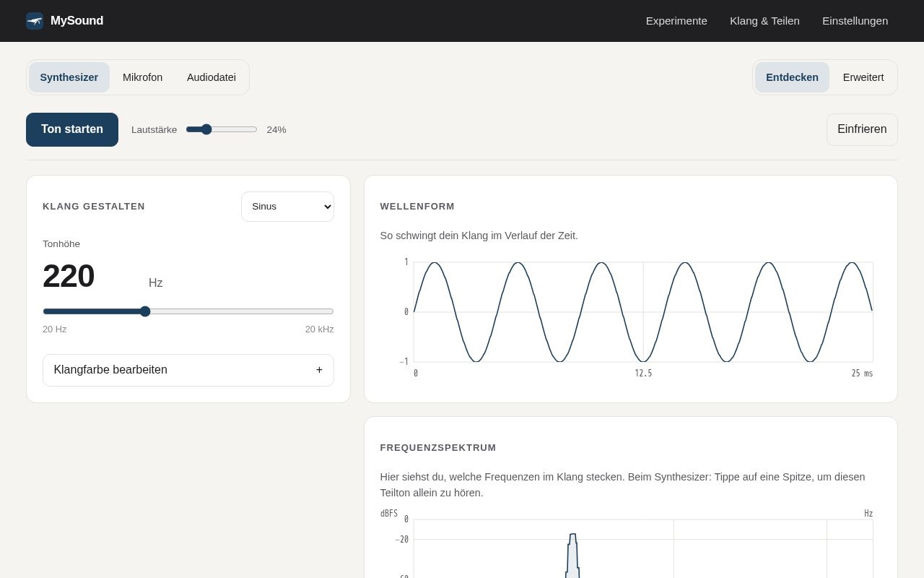Click the MySound logo icon
The height and width of the screenshot is (578, 924).
coord(35,21)
